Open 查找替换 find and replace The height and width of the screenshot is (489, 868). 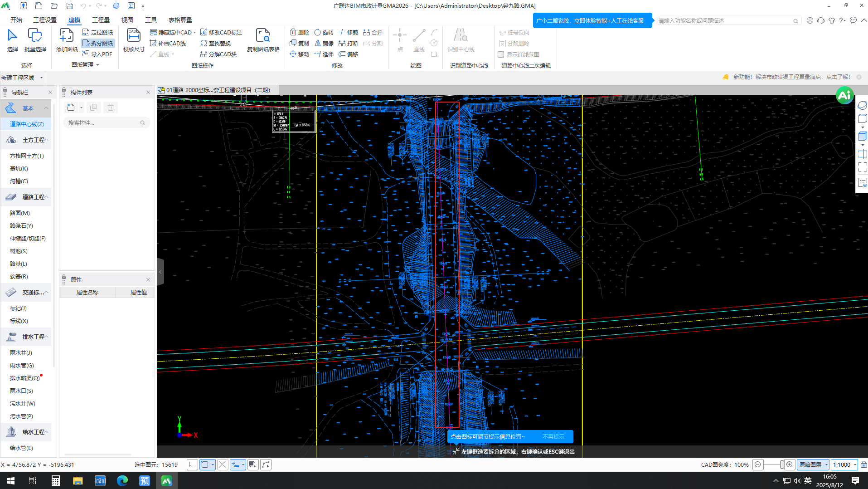click(216, 43)
